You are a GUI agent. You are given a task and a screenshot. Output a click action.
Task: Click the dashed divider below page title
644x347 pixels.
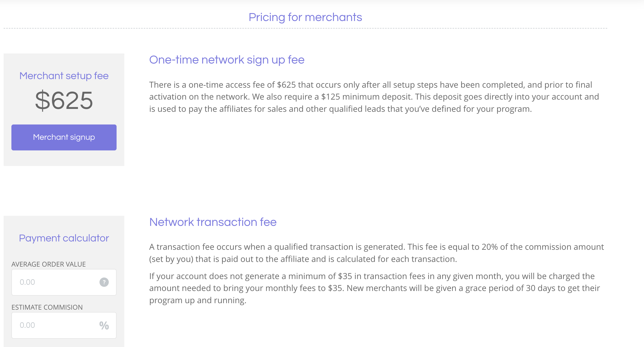coord(305,28)
